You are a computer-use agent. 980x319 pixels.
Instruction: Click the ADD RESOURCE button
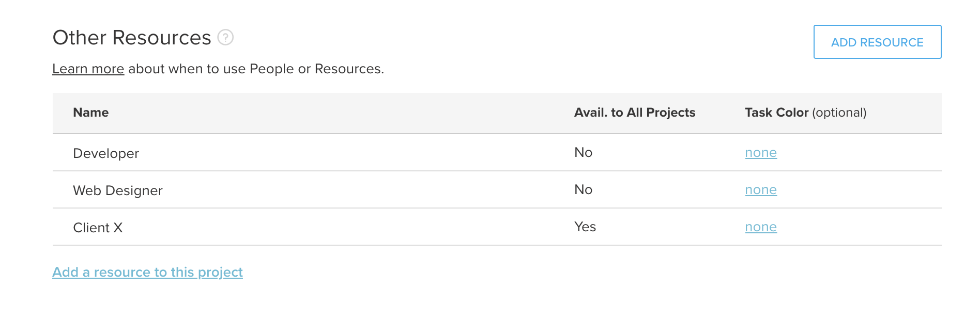877,42
